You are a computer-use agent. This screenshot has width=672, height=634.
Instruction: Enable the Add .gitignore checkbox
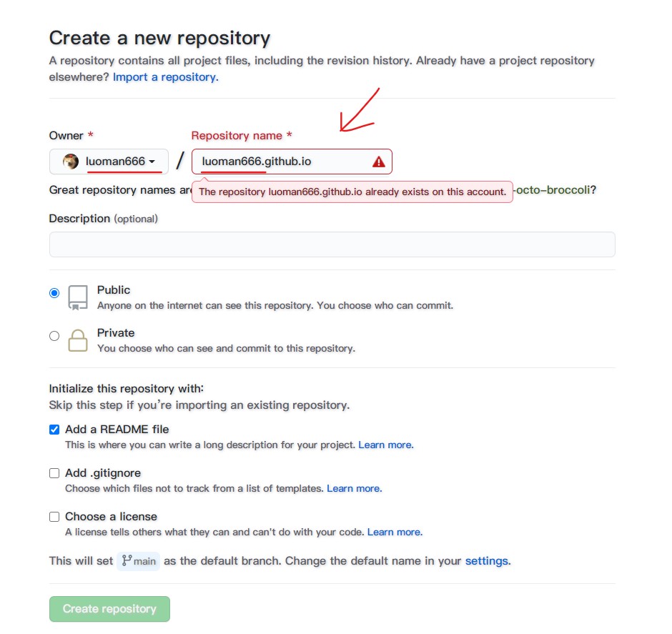(x=54, y=473)
